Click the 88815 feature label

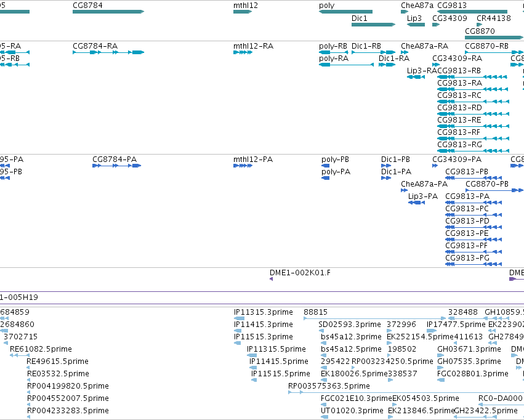(315, 312)
